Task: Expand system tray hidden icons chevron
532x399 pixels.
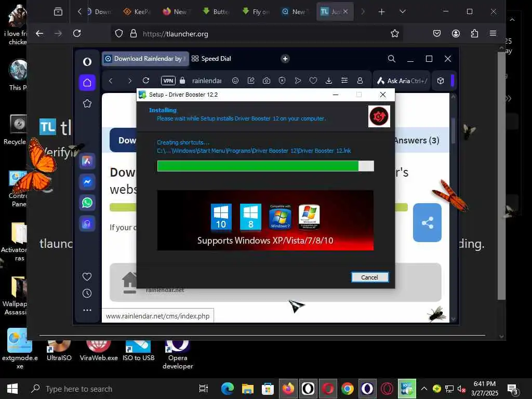Action: point(424,389)
